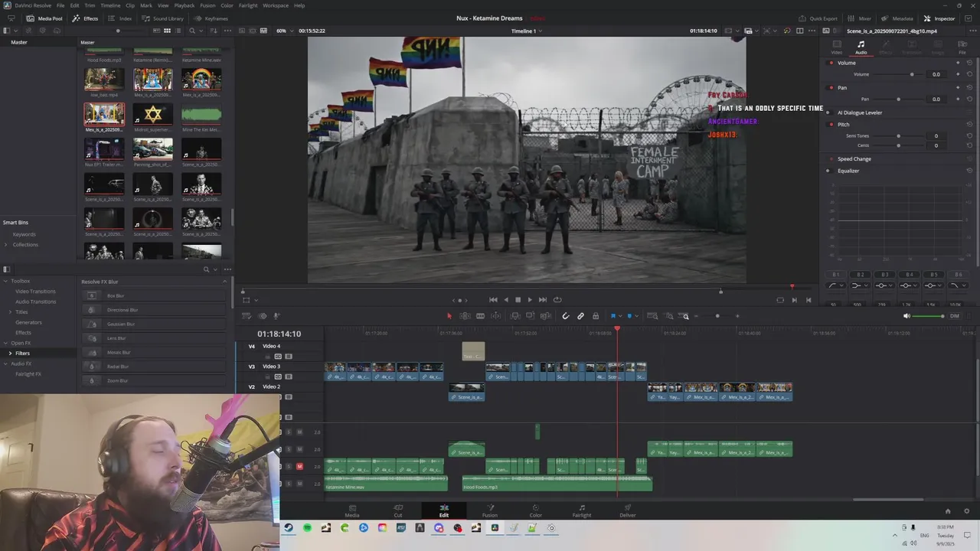Image resolution: width=980 pixels, height=551 pixels.
Task: Toggle loop playback in viewer
Action: point(557,300)
